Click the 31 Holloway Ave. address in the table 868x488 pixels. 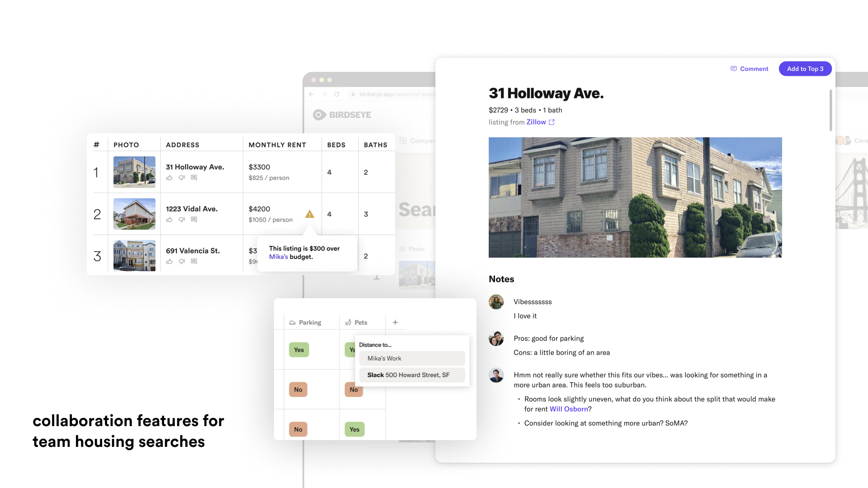(x=195, y=167)
